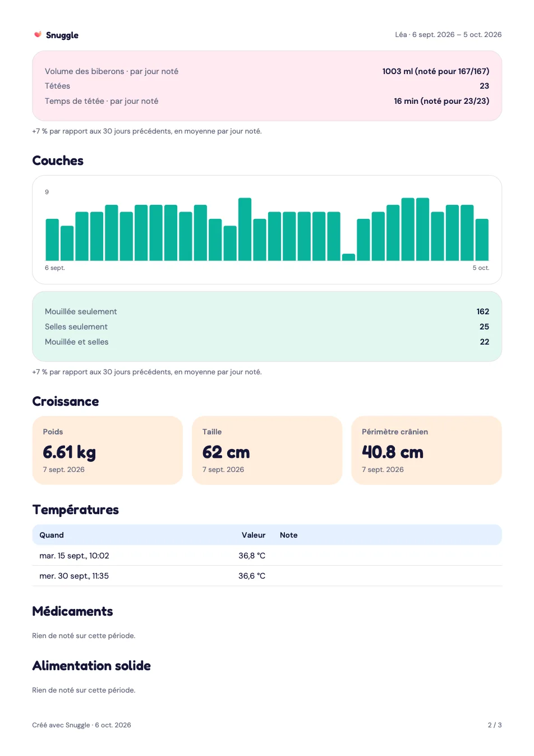Image resolution: width=534 pixels, height=756 pixels.
Task: Click the "Médicaments" section heading
Action: [x=72, y=611]
